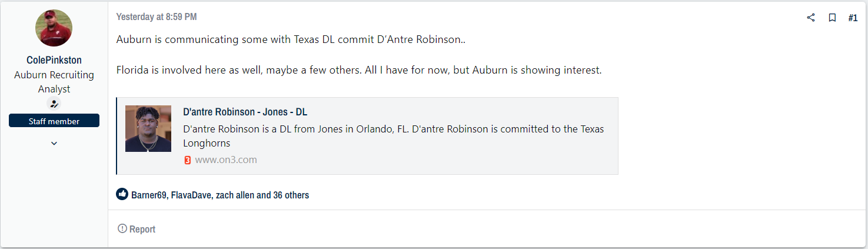Expand user details chevron under Staff member
868x249 pixels.
[54, 143]
